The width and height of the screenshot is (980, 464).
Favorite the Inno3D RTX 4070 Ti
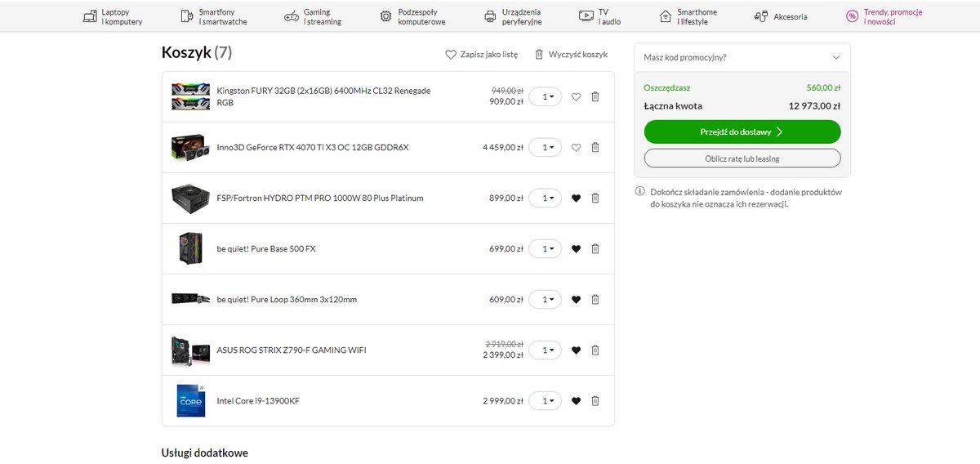coord(576,147)
